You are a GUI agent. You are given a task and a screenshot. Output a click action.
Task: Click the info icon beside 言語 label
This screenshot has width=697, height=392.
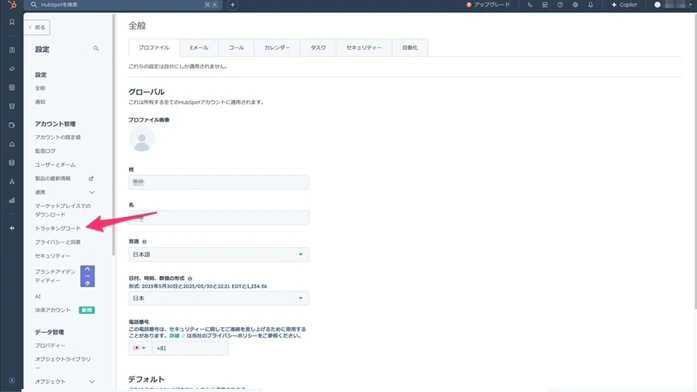144,242
